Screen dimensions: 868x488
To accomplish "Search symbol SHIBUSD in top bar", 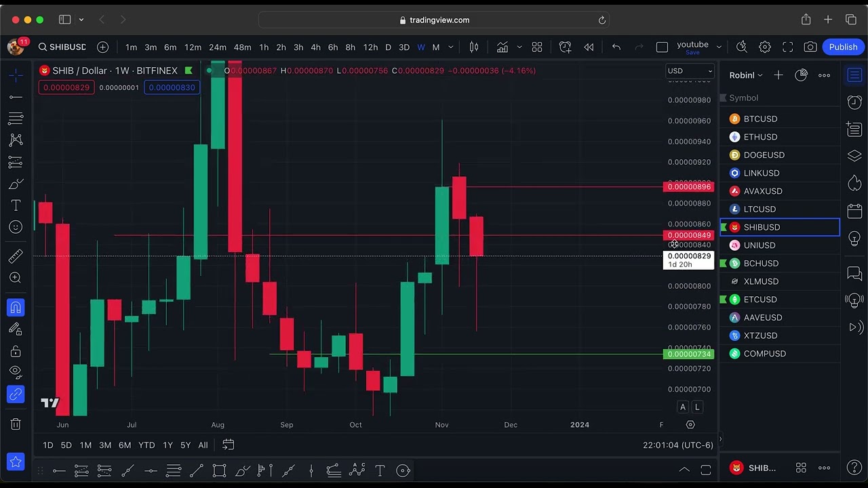I will (62, 47).
